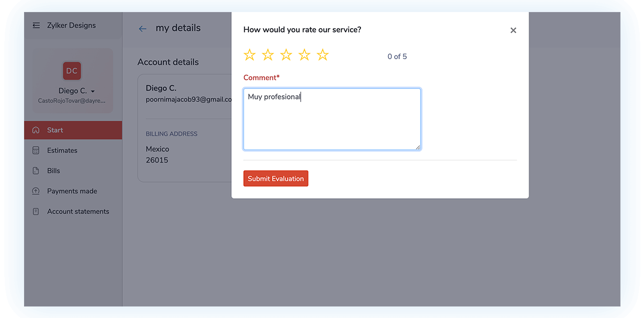644x318 pixels.
Task: Click the Bills document icon
Action: point(35,171)
